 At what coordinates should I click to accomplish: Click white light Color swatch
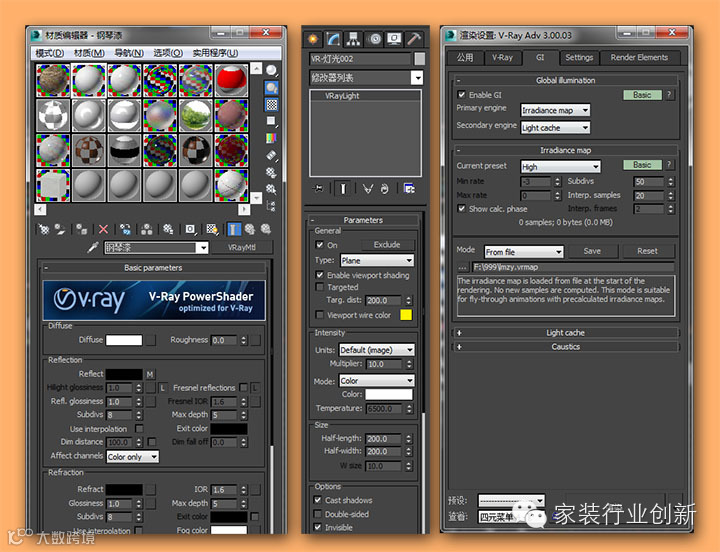tap(389, 394)
